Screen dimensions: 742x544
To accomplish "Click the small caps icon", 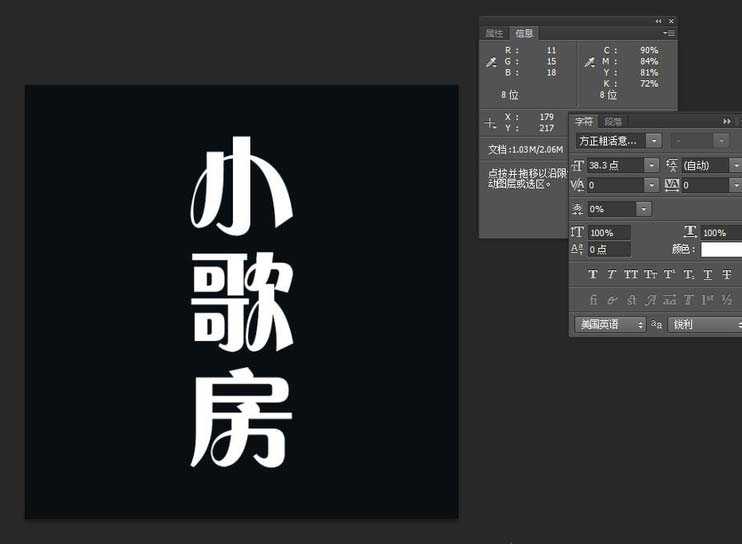I will click(650, 275).
